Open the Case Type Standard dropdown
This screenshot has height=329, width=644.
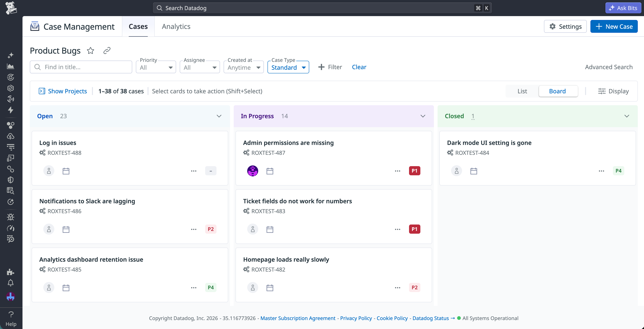288,67
